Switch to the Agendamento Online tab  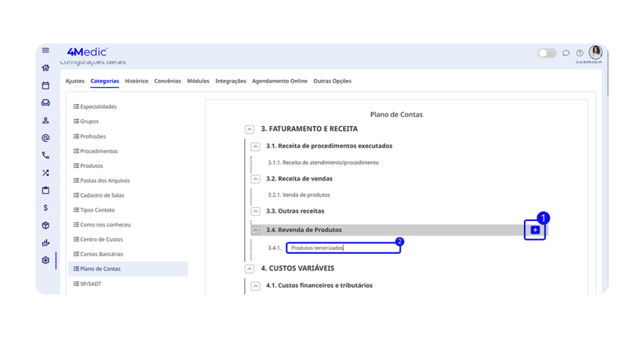tap(279, 81)
